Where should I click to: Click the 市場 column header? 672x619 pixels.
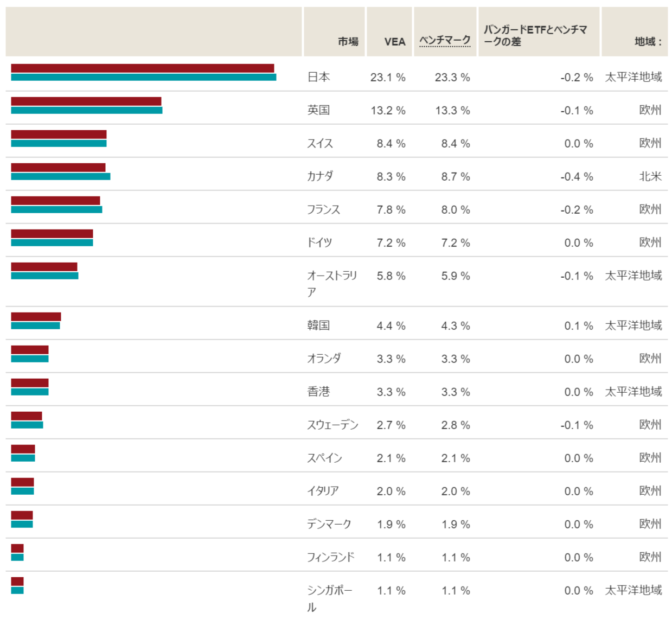coord(348,41)
